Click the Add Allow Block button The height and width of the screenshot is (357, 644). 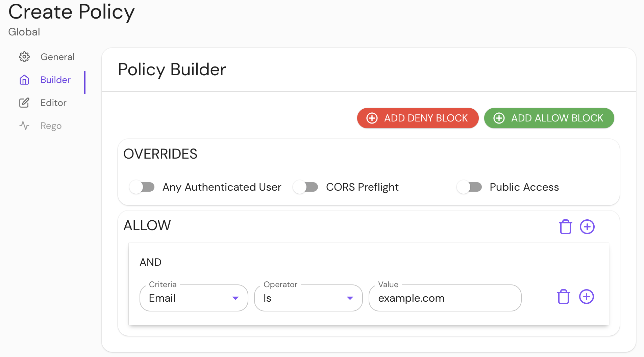click(x=549, y=118)
